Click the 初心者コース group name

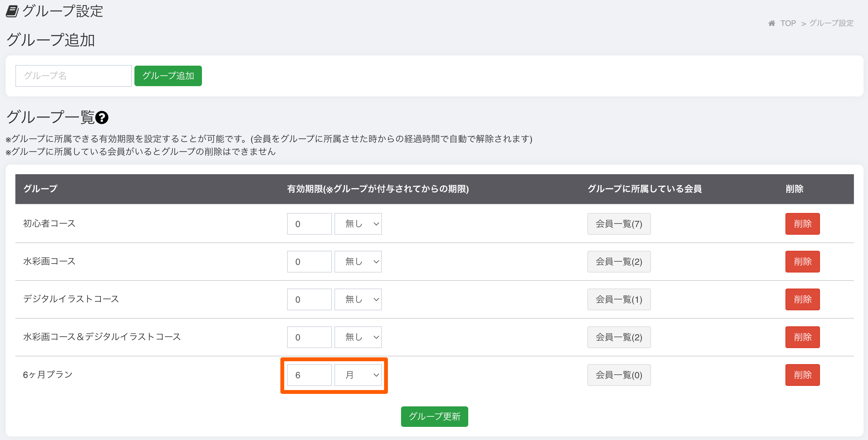click(x=49, y=224)
